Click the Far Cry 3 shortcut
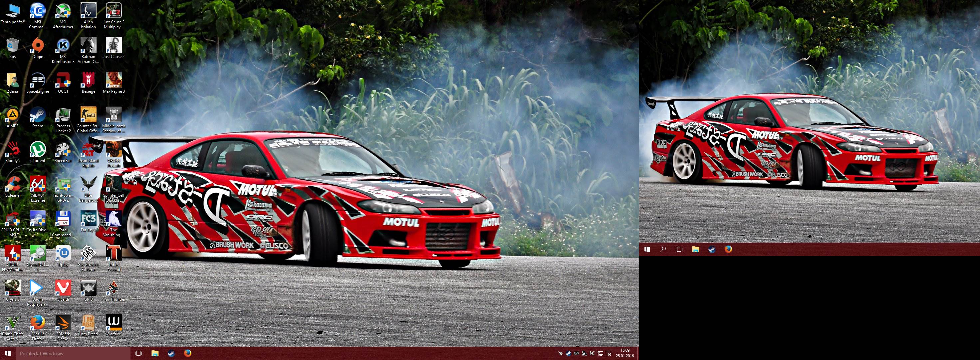This screenshot has width=980, height=360. coord(88,222)
